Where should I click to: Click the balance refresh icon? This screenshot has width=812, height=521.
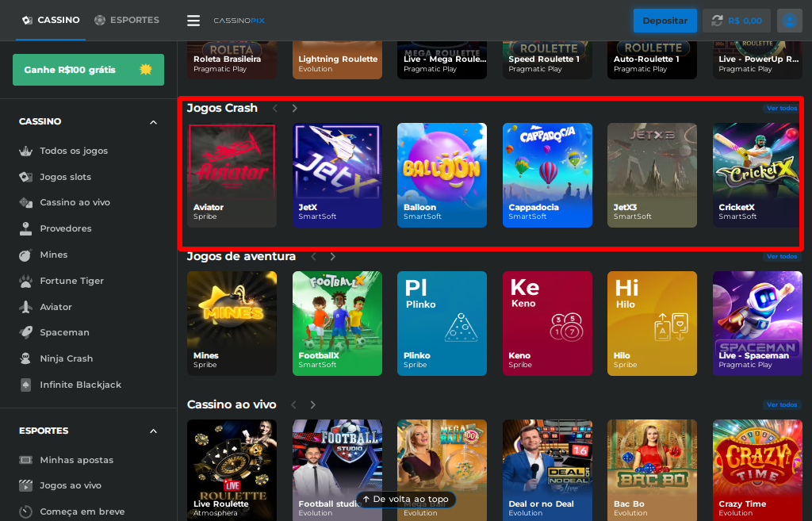(718, 21)
